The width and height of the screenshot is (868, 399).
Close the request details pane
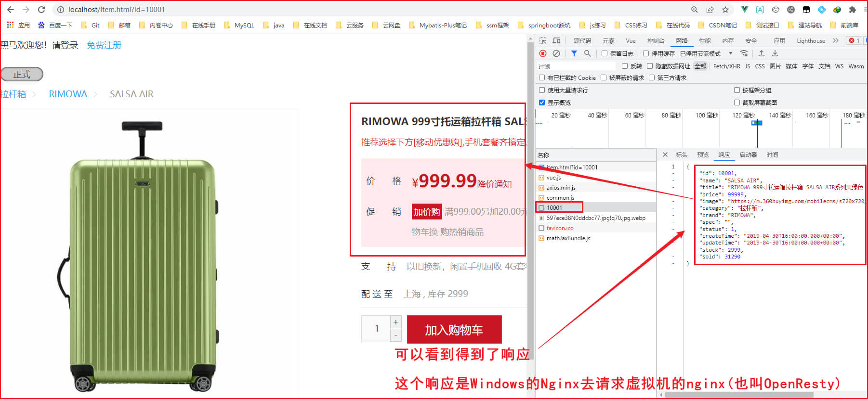[665, 154]
